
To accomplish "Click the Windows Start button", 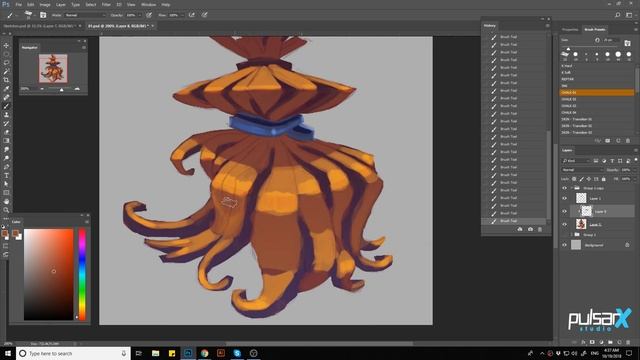I will click(x=8, y=353).
